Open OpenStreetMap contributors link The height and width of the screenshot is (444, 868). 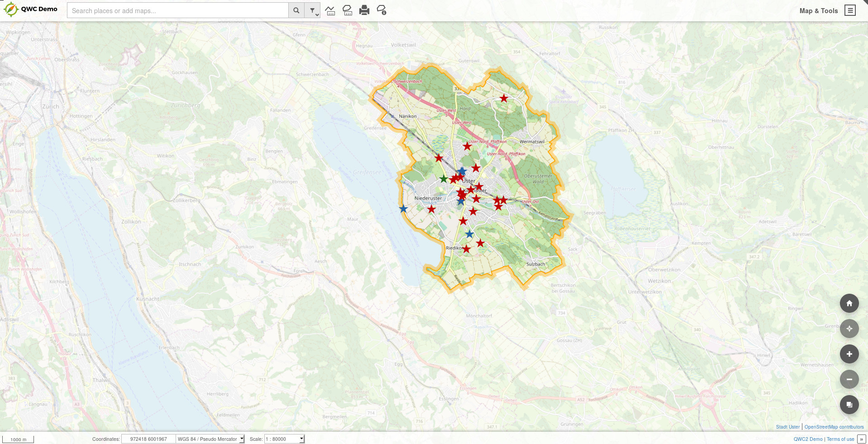pyautogui.click(x=834, y=427)
